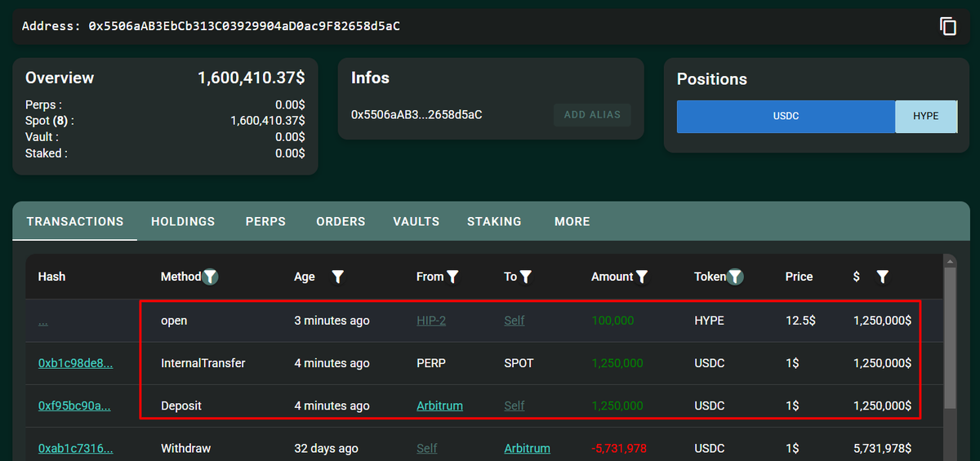Click the scrollbar up arrow of the table
980x461 pixels.
(950, 261)
